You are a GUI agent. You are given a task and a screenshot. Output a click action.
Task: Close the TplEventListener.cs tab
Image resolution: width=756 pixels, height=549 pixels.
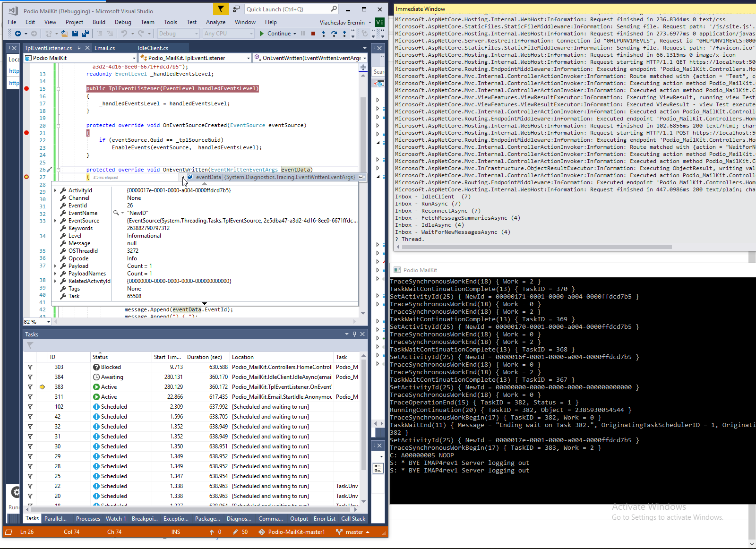(x=87, y=48)
